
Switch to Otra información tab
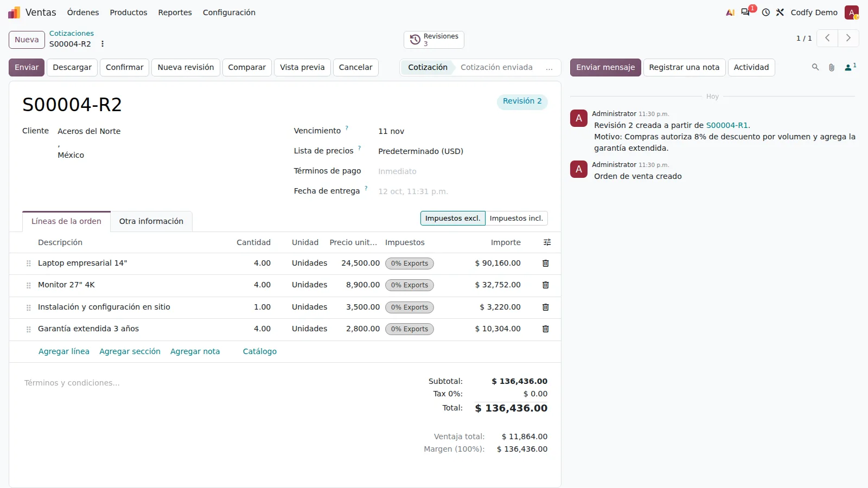(x=151, y=221)
